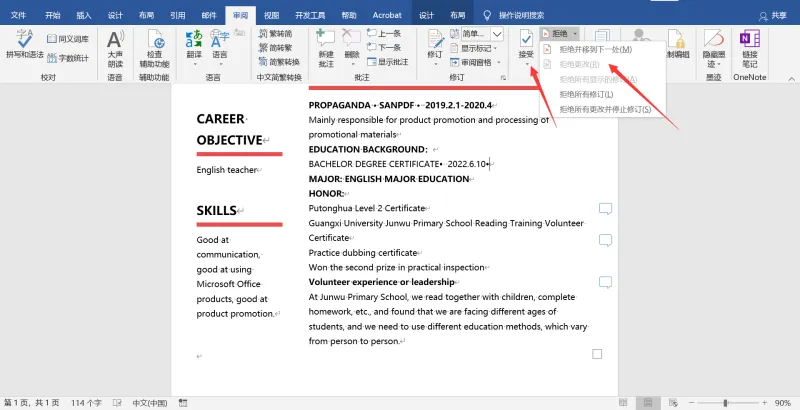Click the 接受 accept change icon
800x410 pixels.
tap(526, 40)
